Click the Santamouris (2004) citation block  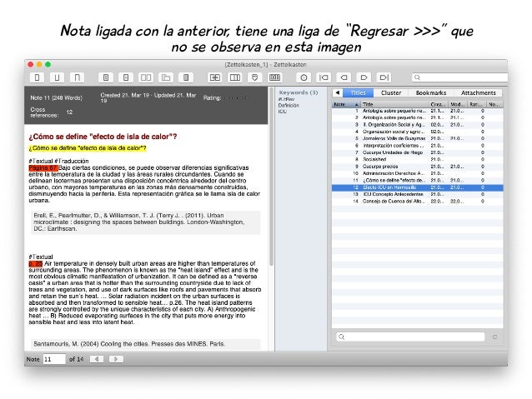tap(146, 344)
